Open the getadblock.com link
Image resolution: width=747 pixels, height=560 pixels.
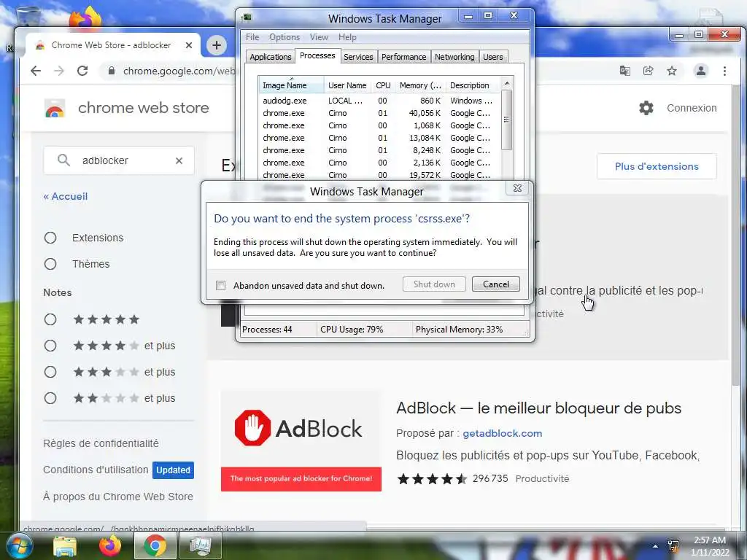(502, 433)
